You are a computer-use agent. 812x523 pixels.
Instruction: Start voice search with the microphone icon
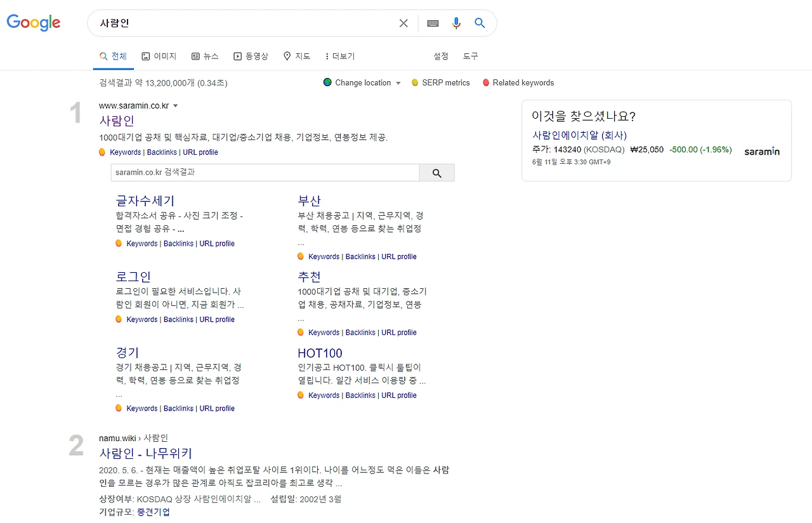click(x=456, y=23)
